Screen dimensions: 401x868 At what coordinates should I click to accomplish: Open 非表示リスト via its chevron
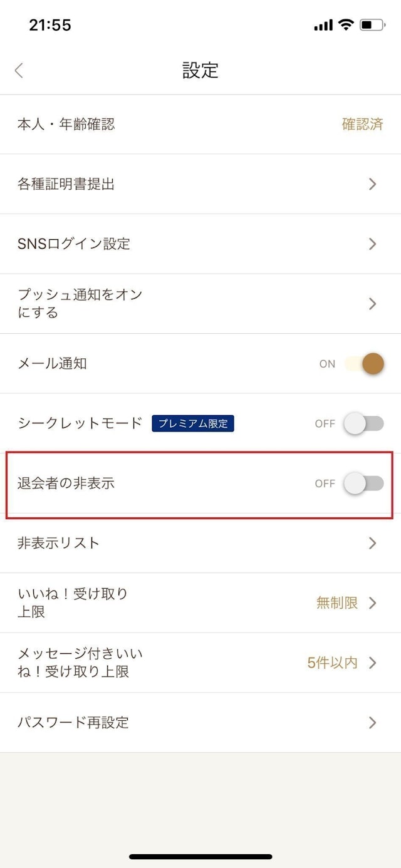click(372, 543)
